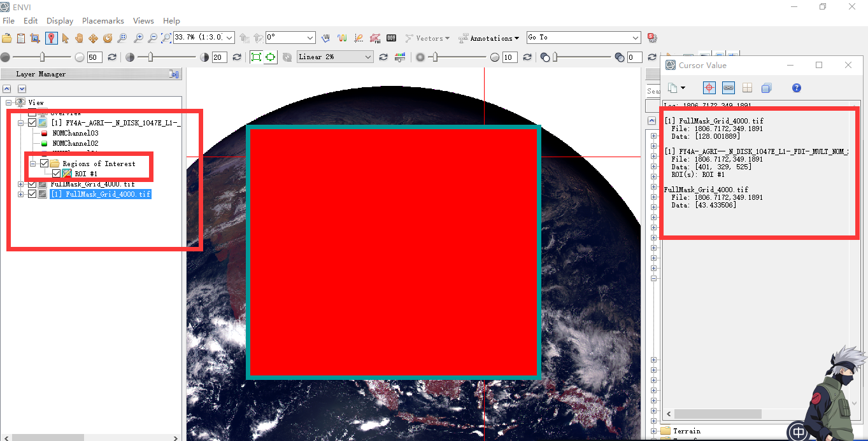This screenshot has width=868, height=441.
Task: Click the contrast slider handle
Action: coord(150,57)
